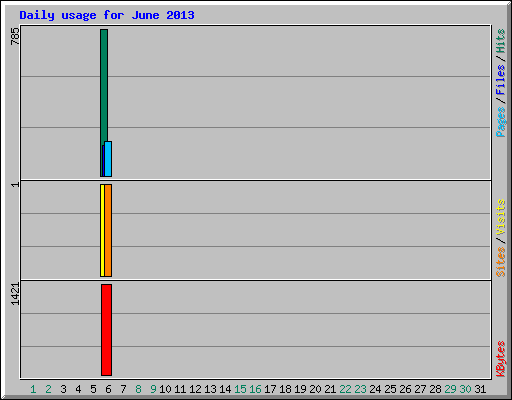
Task: Click the day 11 axis label
Action: tap(180, 389)
